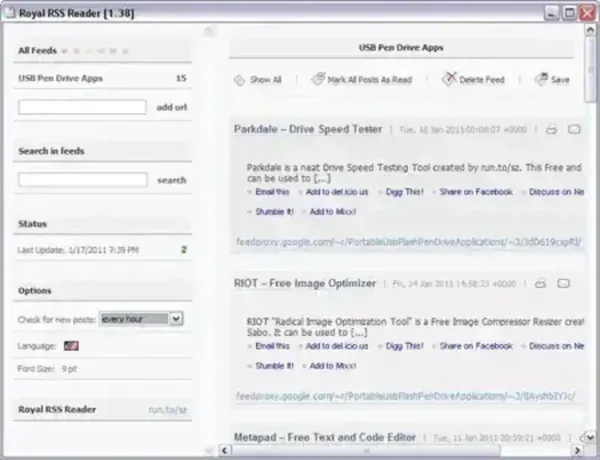
Task: Click the USB Pen Drive Apps heading in content pane
Action: click(401, 48)
